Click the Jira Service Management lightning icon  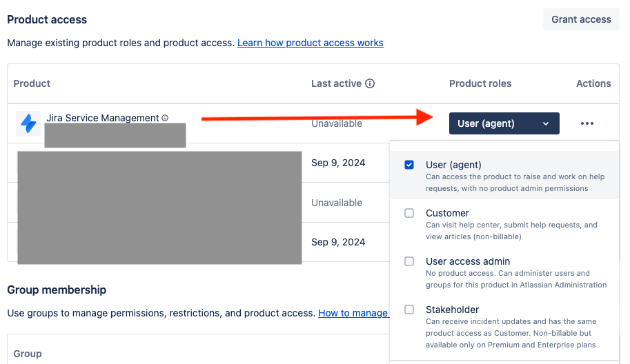pyautogui.click(x=28, y=123)
